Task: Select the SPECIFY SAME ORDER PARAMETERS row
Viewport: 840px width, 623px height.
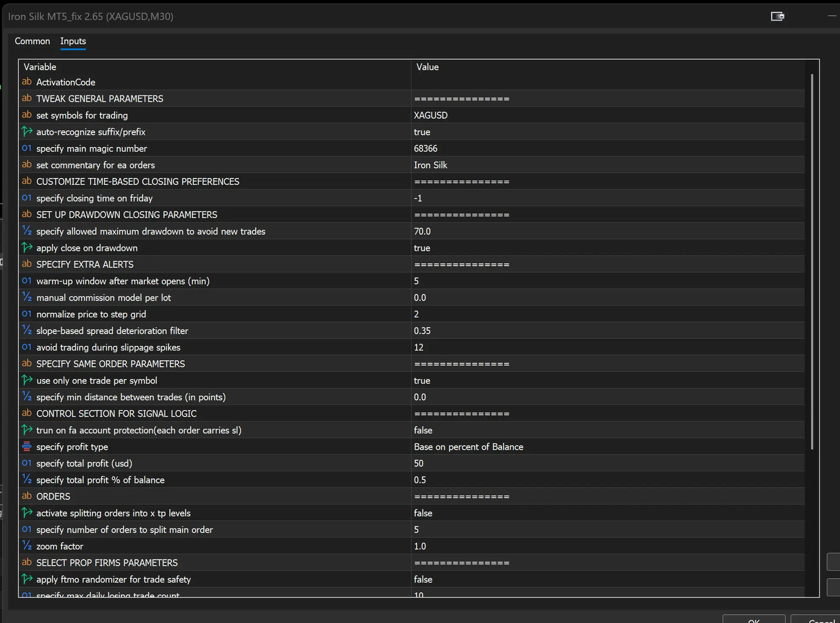Action: (412, 364)
